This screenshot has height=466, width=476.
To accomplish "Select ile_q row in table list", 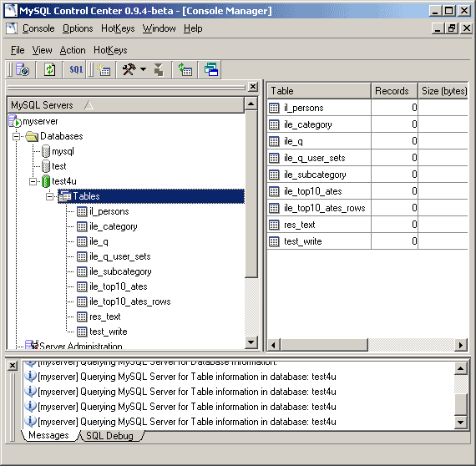I will (x=367, y=141).
